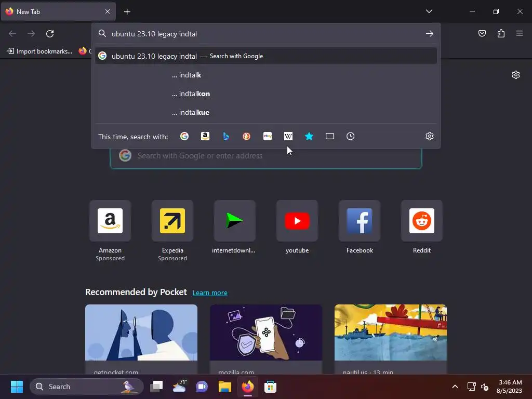The image size is (532, 399).
Task: Open the nautil.us story card
Action: (391, 339)
